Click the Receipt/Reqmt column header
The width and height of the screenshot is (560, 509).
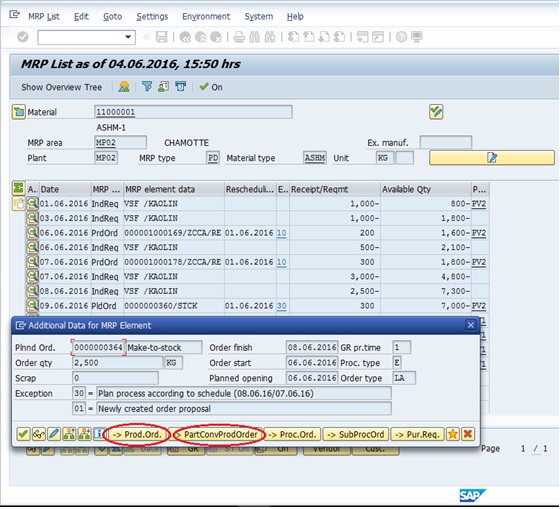[335, 189]
